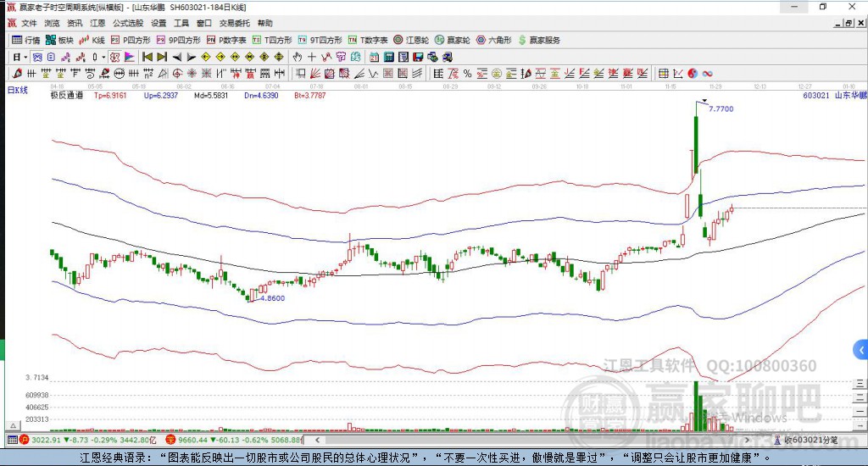Viewport: 868px width, 466px height.
Task: Expand the candlestick style dropdown arrow
Action: (103, 57)
